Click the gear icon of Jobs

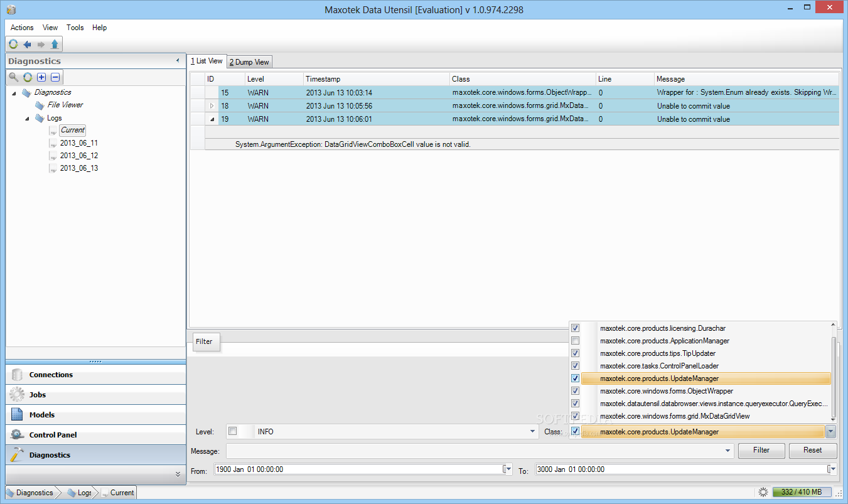18,395
